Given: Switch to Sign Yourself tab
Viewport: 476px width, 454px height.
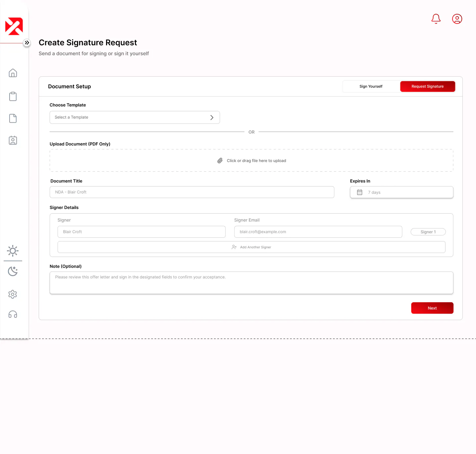Looking at the screenshot, I should click(371, 86).
